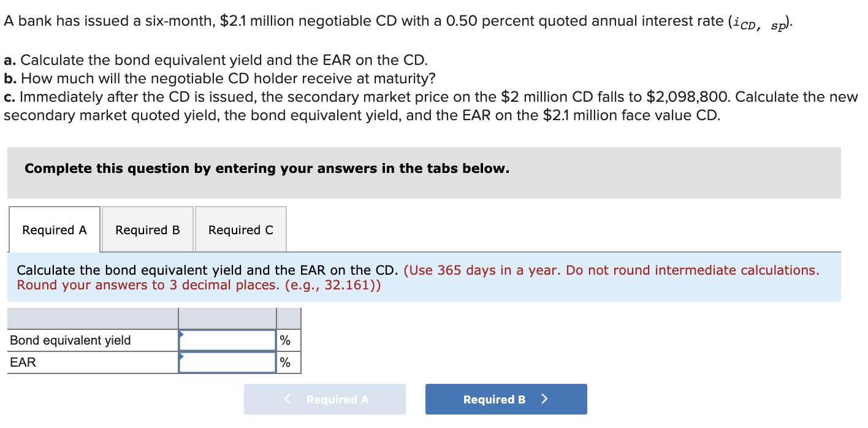Click the 'Complete this question' banner text
This screenshot has width=868, height=428.
[267, 169]
